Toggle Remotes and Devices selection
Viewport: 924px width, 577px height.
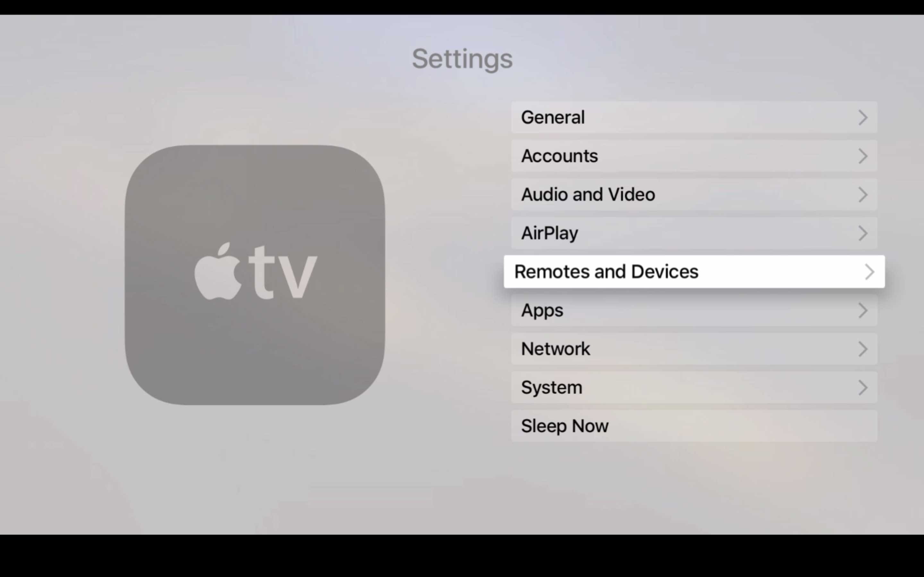[x=692, y=271]
